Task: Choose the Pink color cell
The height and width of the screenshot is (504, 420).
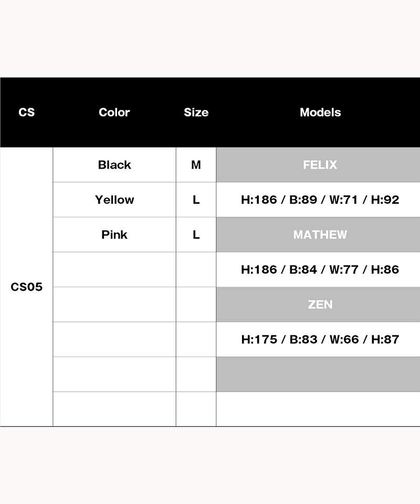Action: click(x=114, y=235)
